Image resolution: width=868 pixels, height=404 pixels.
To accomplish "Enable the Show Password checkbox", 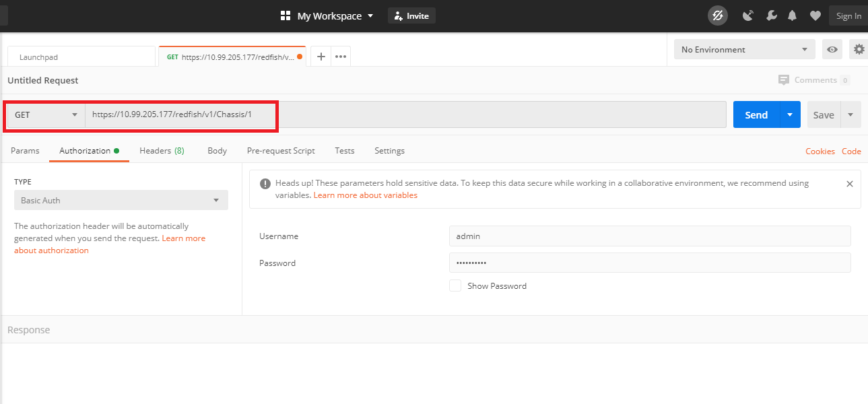I will point(455,285).
